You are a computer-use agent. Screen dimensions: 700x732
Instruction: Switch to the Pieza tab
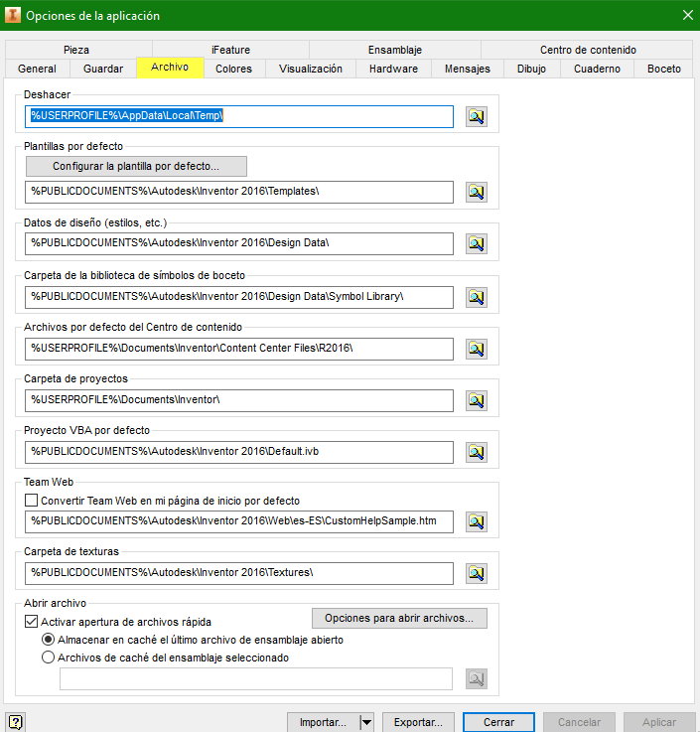click(x=76, y=50)
